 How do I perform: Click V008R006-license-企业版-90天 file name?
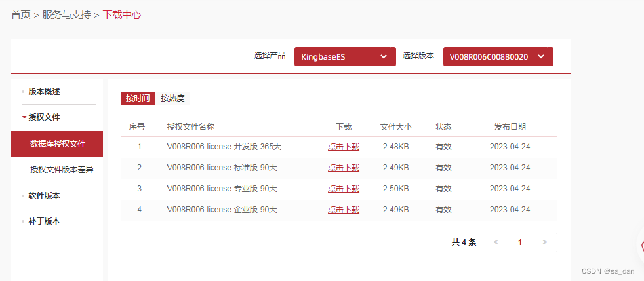click(222, 210)
